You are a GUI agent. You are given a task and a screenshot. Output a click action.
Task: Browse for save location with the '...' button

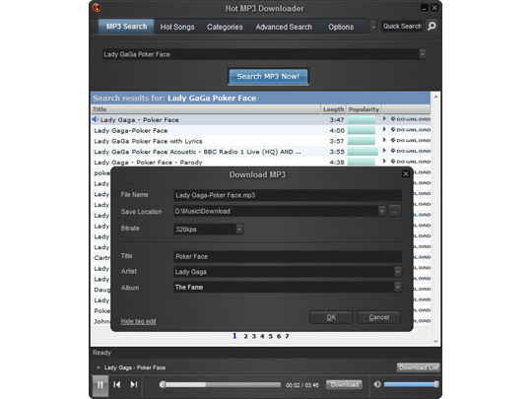[x=395, y=211]
